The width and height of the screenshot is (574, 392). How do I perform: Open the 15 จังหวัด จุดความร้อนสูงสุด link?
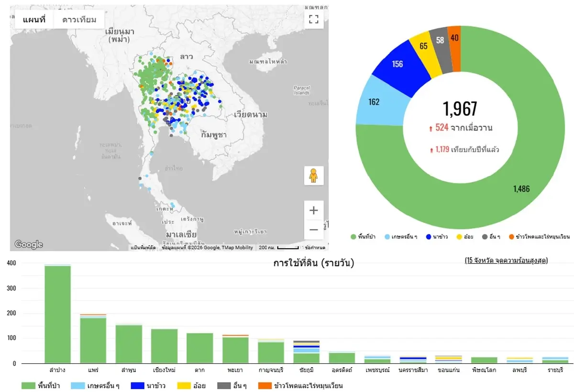tap(506, 261)
